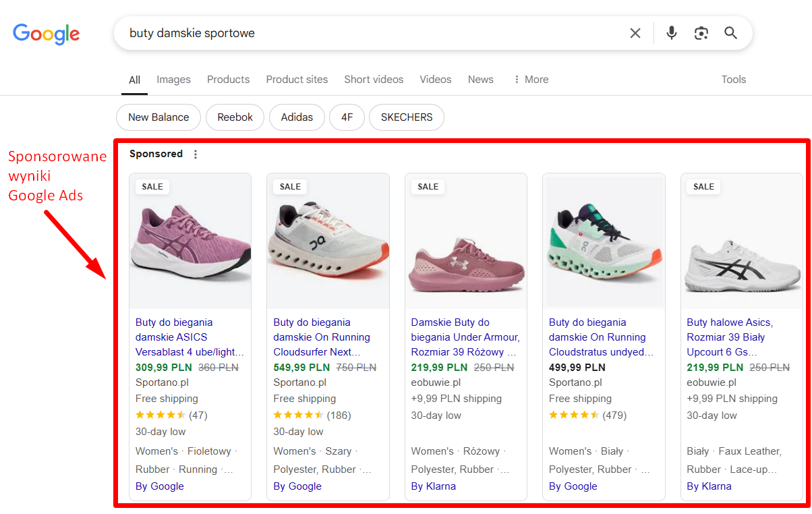This screenshot has height=514, width=812.
Task: Start voice search with microphone icon
Action: pyautogui.click(x=671, y=33)
